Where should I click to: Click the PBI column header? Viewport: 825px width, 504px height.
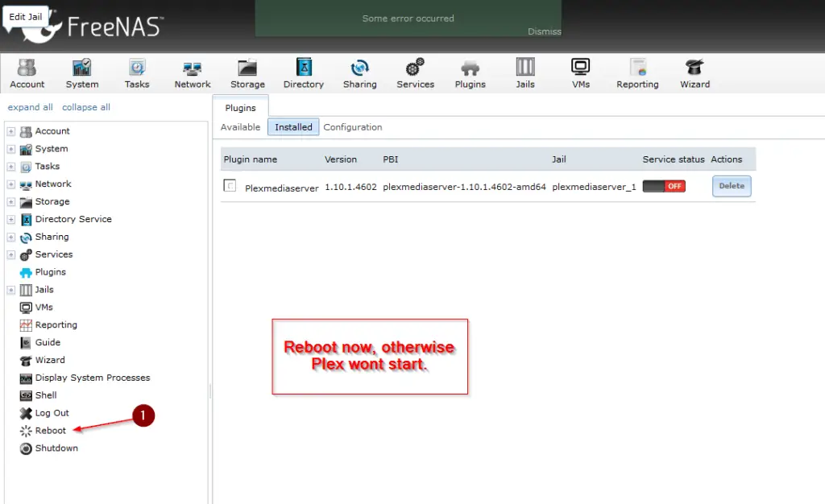click(x=391, y=159)
